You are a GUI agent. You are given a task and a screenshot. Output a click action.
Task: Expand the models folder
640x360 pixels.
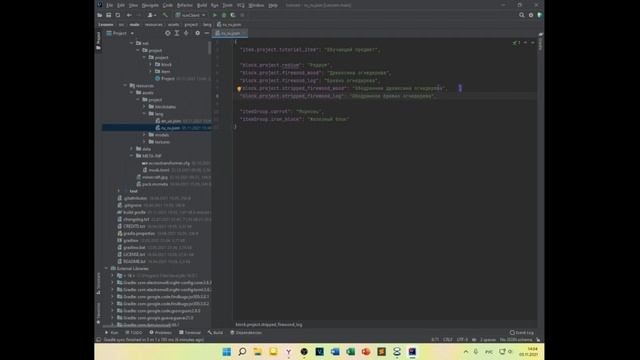[x=144, y=135]
